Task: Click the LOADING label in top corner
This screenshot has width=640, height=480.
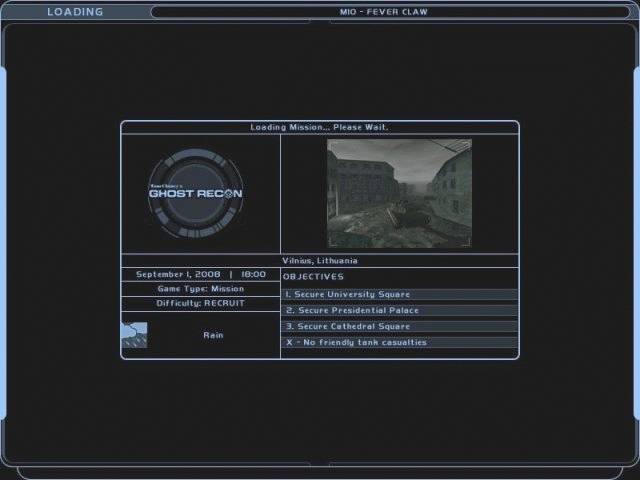Action: [75, 12]
